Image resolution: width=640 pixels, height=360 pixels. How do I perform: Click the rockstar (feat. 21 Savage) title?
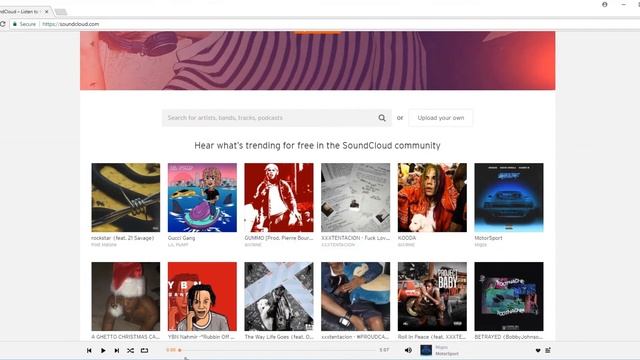point(122,238)
